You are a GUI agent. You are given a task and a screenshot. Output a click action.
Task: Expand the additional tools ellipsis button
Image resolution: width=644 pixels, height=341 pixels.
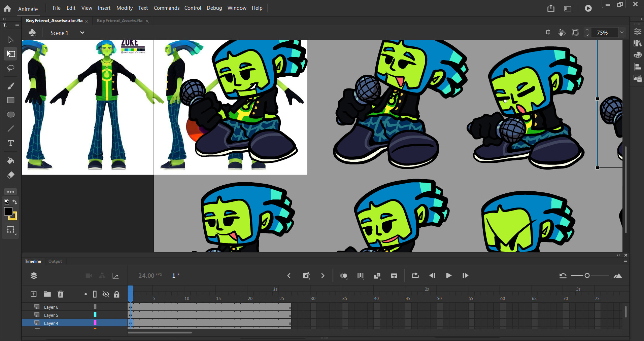11,192
